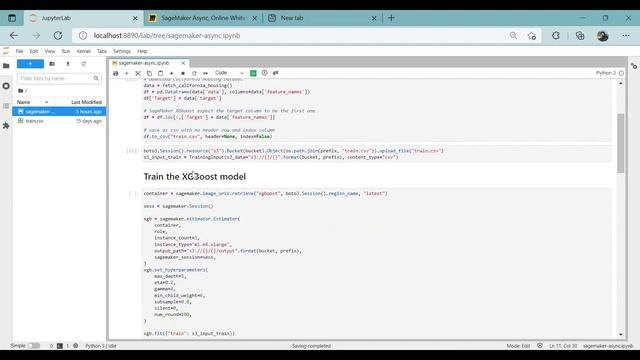Open the Settings menu

pyautogui.click(x=122, y=51)
